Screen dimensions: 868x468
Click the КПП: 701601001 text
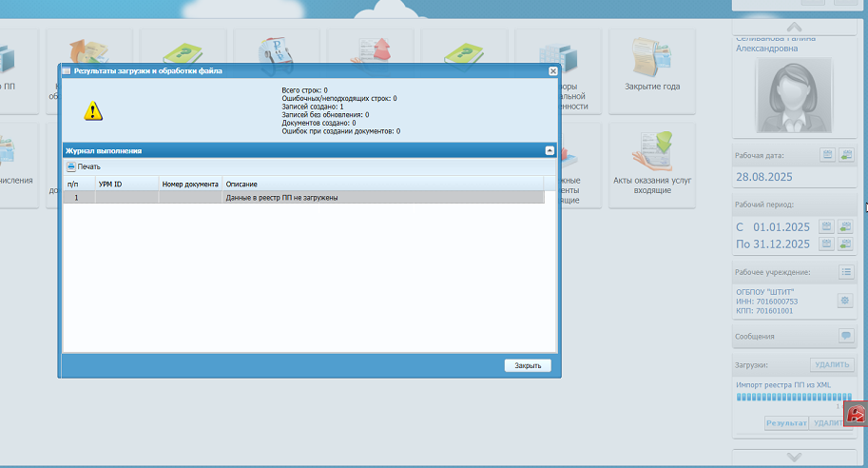pyautogui.click(x=764, y=311)
